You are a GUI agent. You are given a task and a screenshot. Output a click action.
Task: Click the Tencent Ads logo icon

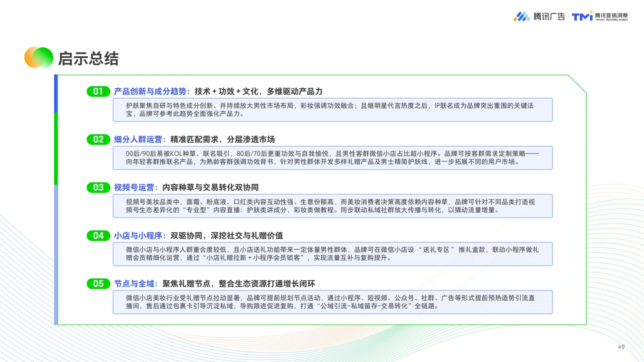coord(522,16)
